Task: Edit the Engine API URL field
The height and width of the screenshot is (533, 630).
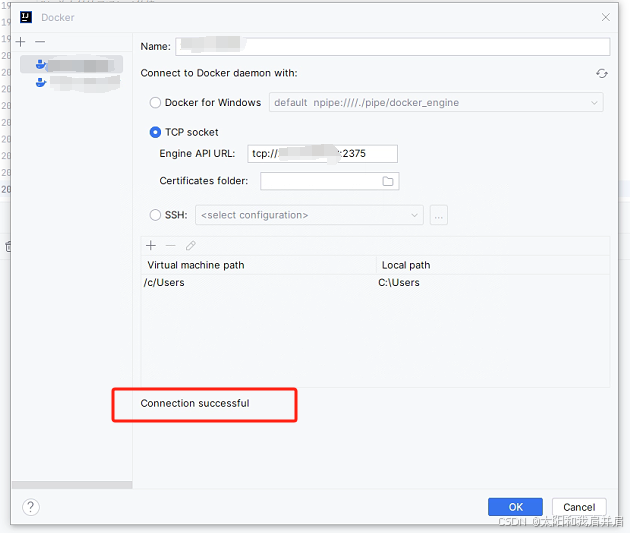Action: 322,154
